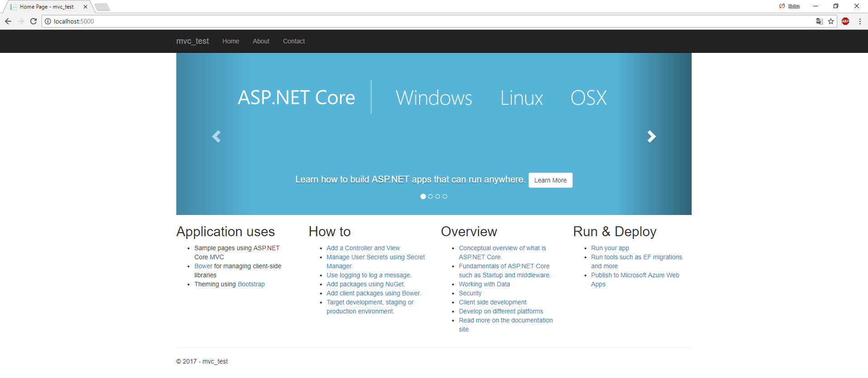Click the Learn More button

(550, 180)
